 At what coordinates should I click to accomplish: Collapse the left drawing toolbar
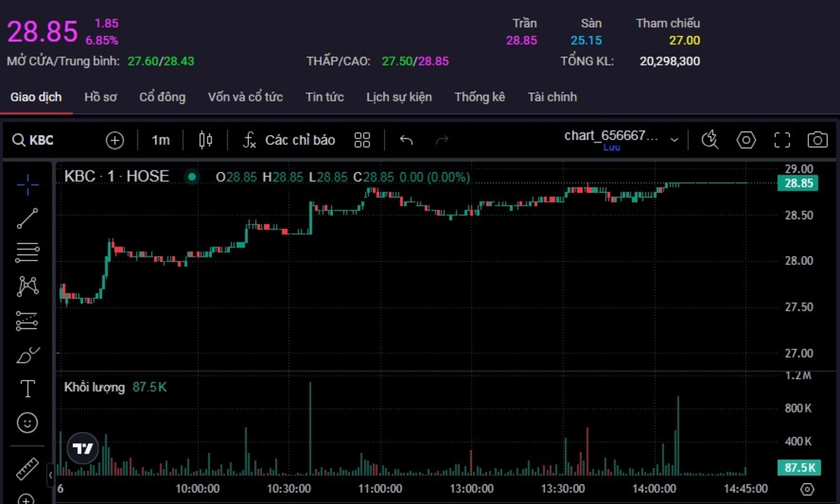(50, 474)
